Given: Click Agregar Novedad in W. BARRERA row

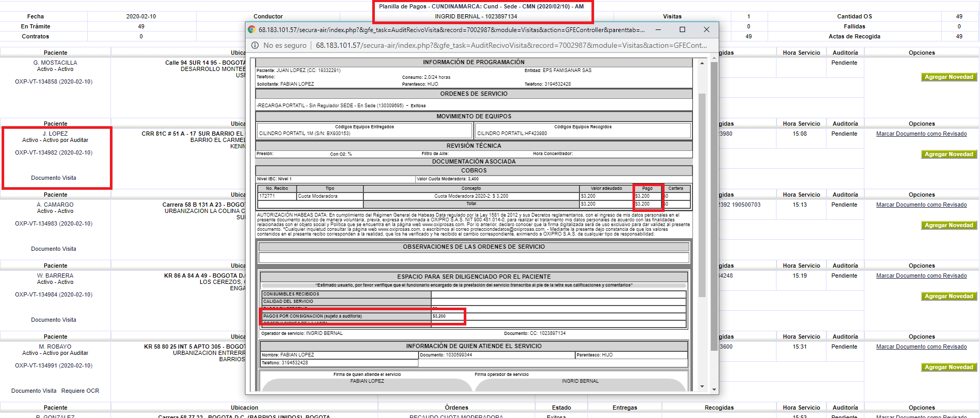Looking at the screenshot, I should pyautogui.click(x=948, y=297).
